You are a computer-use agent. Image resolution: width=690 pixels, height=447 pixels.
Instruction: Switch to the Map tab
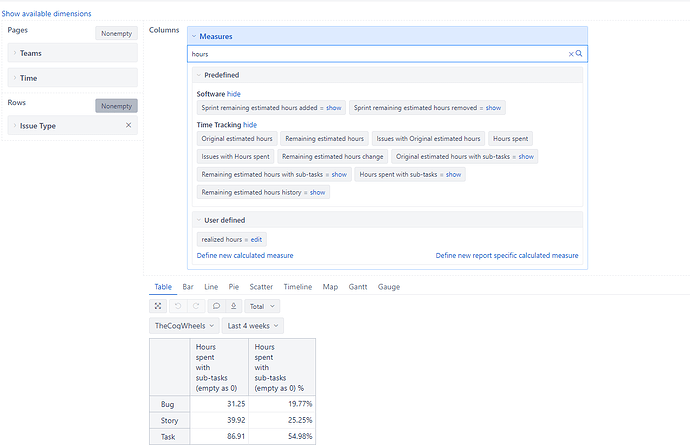[x=330, y=287]
